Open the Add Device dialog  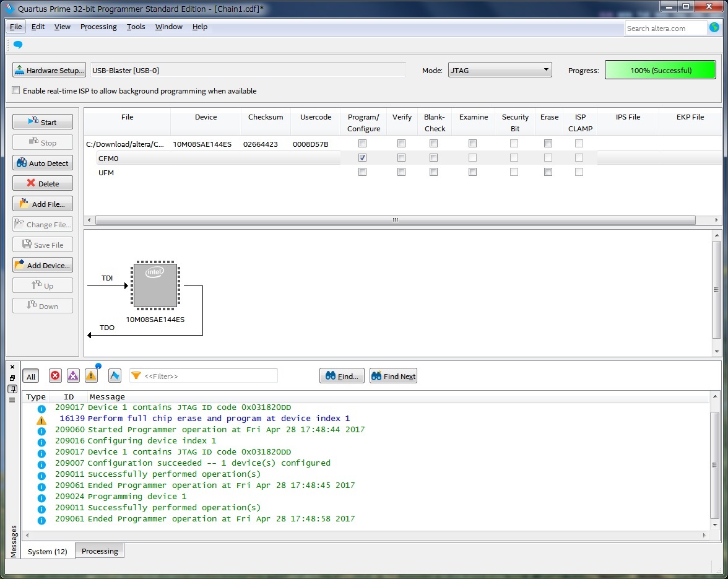pos(43,265)
